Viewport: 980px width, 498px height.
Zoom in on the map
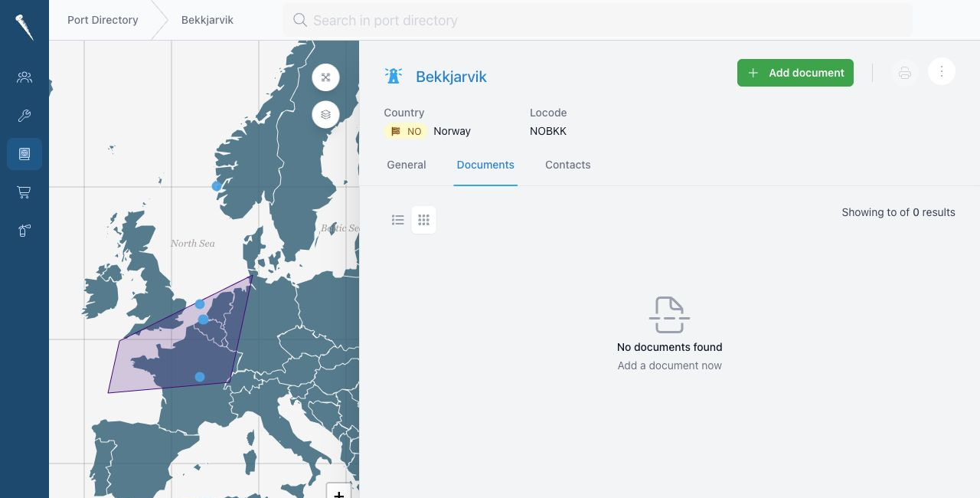(x=338, y=491)
